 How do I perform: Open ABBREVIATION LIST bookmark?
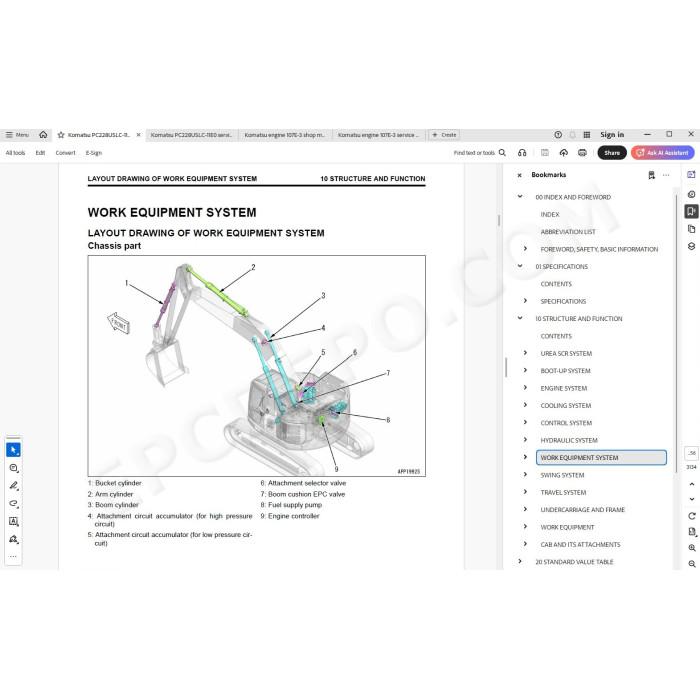pyautogui.click(x=568, y=232)
